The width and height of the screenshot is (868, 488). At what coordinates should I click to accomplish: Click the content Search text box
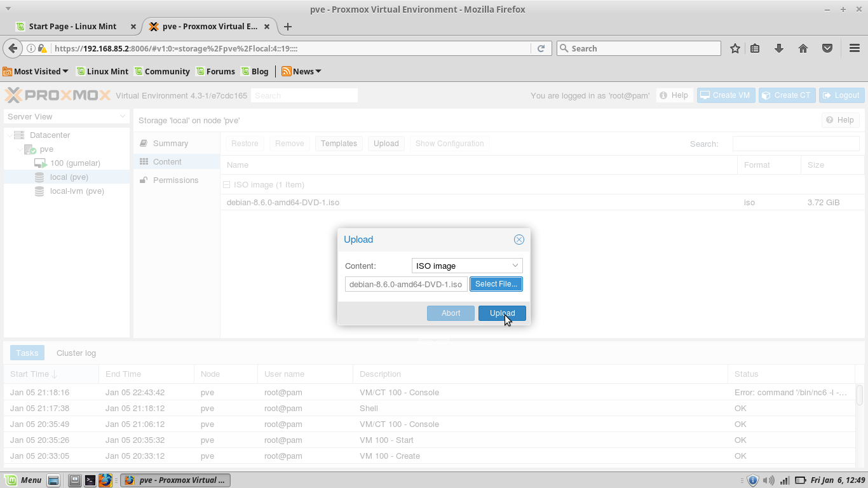pyautogui.click(x=796, y=144)
